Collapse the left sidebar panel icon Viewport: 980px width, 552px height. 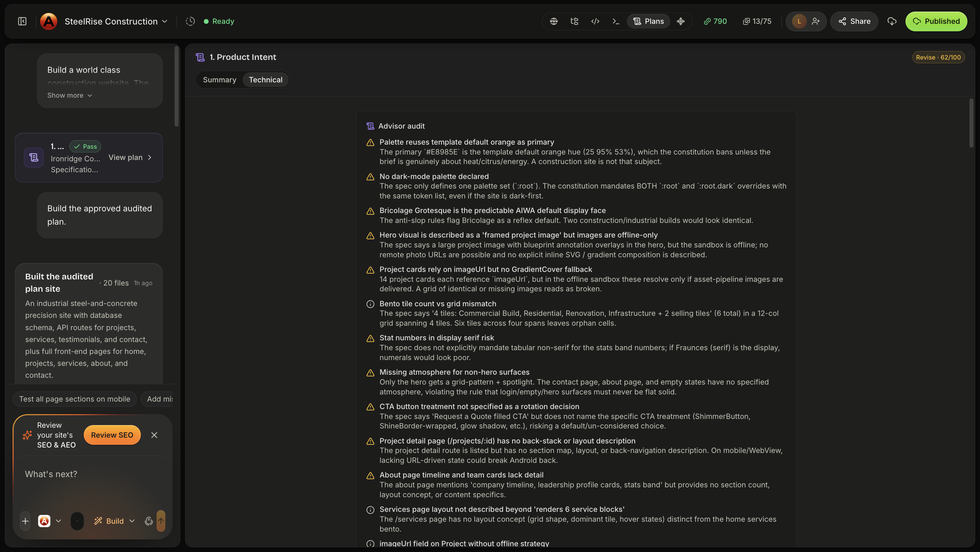coord(22,21)
